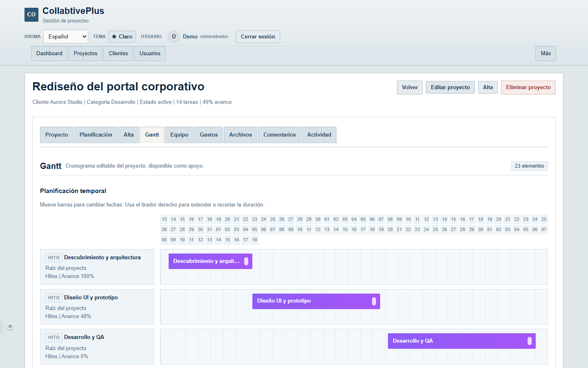Select the purple Descubrimiento y arquit... Gantt bar
The image size is (588, 368).
tap(210, 261)
